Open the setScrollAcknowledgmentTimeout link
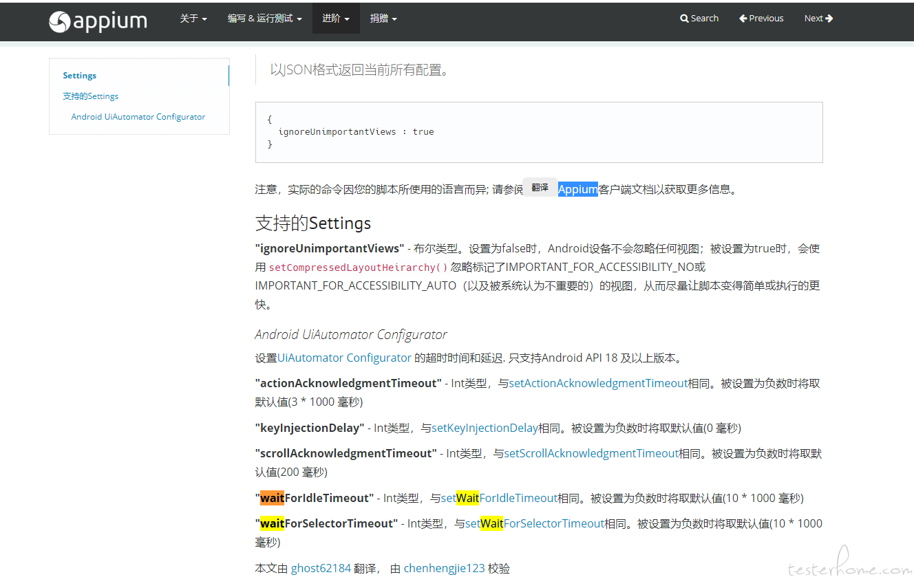The width and height of the screenshot is (914, 588). click(x=592, y=453)
